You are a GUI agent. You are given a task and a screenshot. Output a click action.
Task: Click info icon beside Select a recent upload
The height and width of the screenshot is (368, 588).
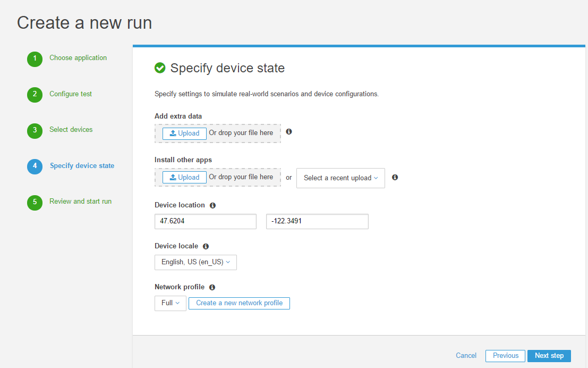(395, 178)
